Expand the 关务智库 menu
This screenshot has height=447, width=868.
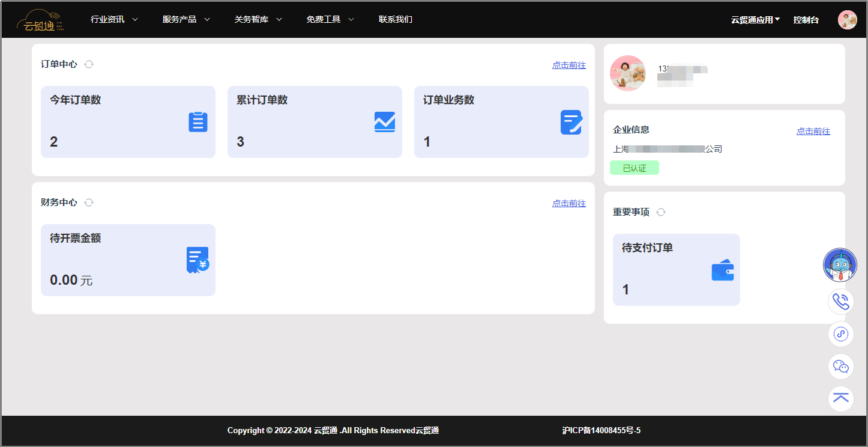click(258, 19)
